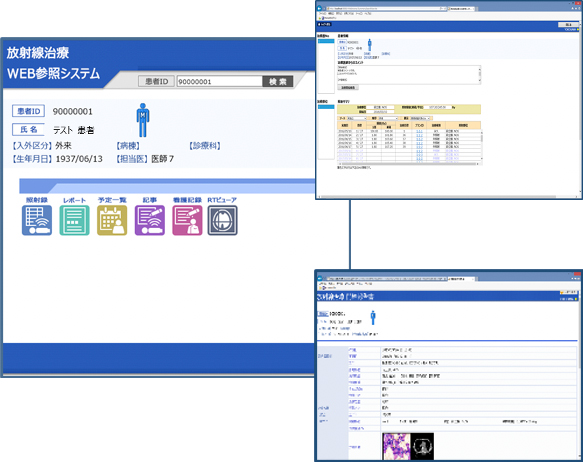Image resolution: width=583 pixels, height=462 pixels.
Task: Click the CT scan thumbnail image
Action: [x=422, y=446]
